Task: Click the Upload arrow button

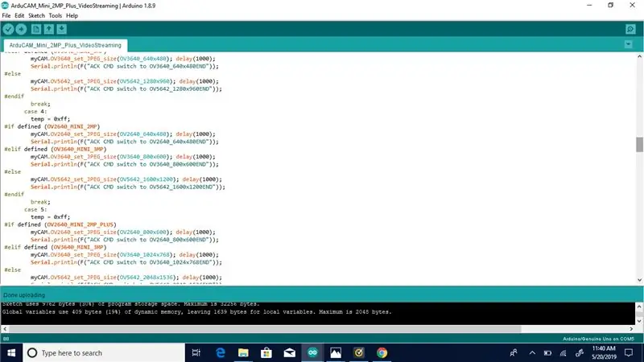Action: tap(22, 29)
